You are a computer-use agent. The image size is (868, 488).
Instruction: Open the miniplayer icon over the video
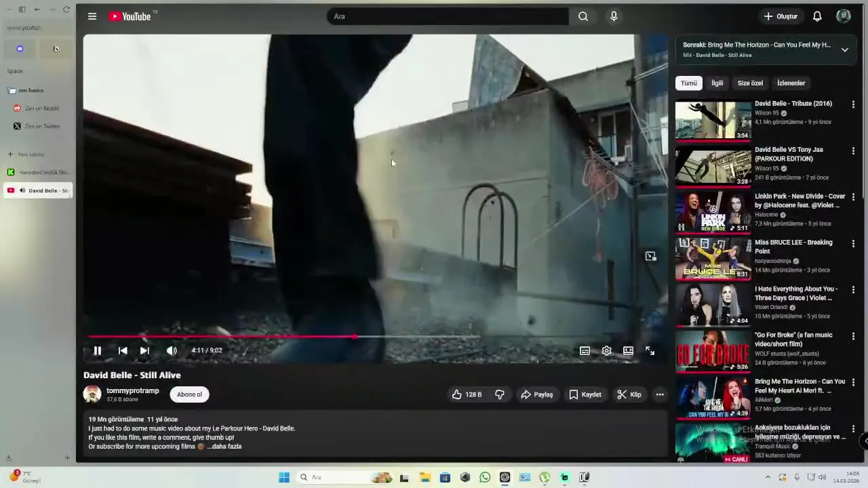coord(651,256)
